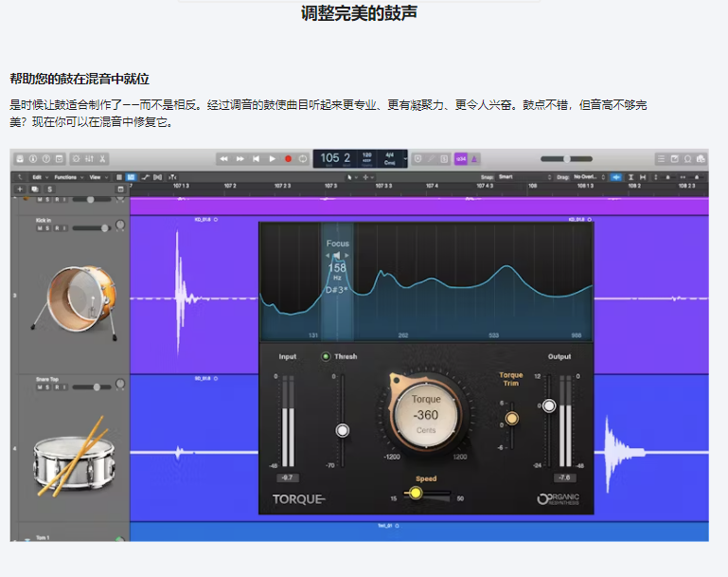Viewport: 728px width, 577px height.
Task: Click the Torque -360 Cents knob
Action: pyautogui.click(x=426, y=415)
